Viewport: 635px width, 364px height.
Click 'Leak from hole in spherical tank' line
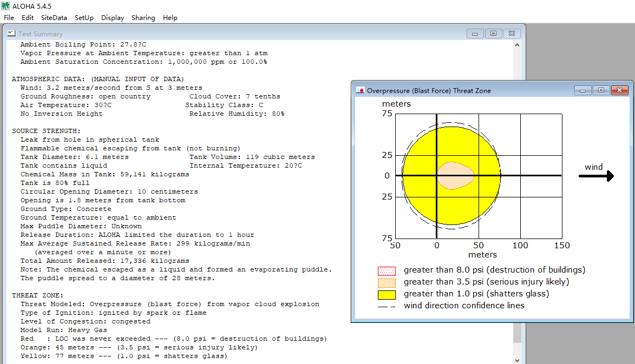[x=89, y=140]
